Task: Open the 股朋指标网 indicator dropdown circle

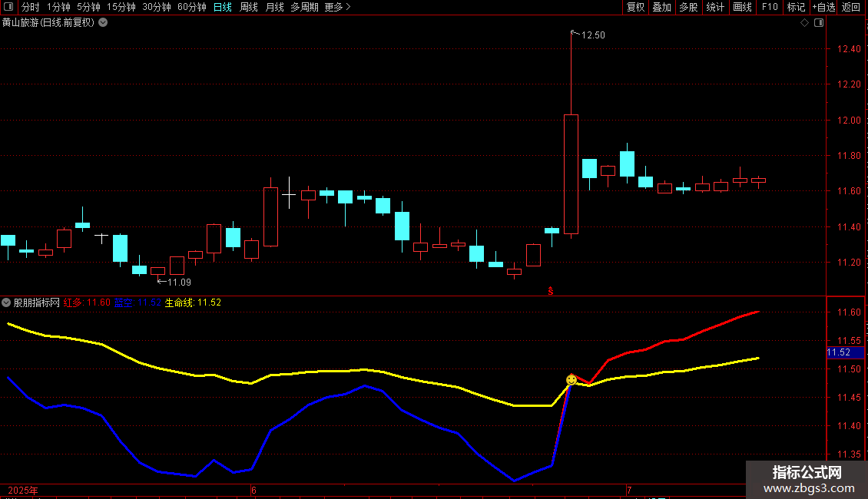Action: 6,302
